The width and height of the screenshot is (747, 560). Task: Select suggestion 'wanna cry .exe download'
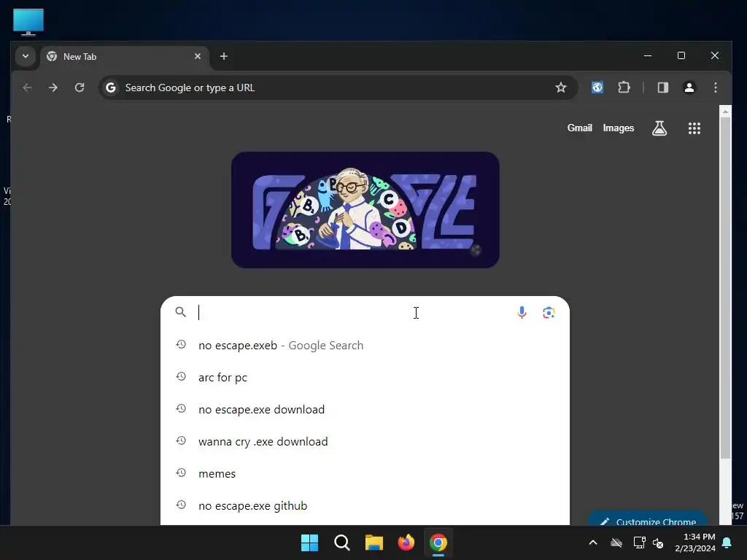365,441
